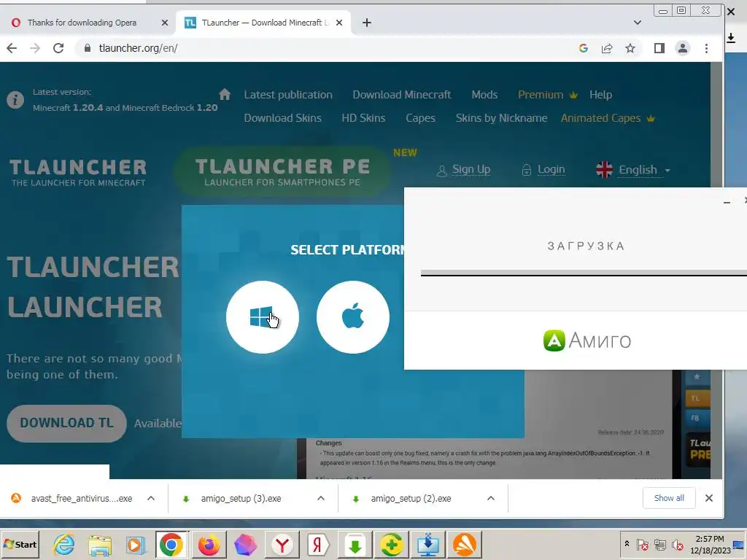The width and height of the screenshot is (747, 560).
Task: Click the volume icon in the system tray
Action: 677,544
